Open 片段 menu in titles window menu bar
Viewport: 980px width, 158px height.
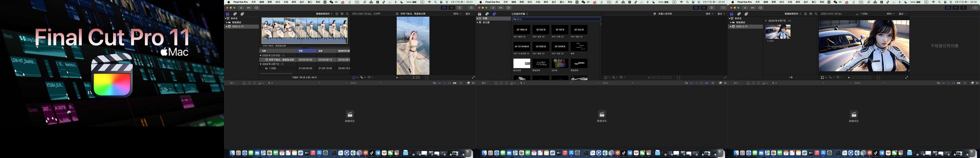538,2
